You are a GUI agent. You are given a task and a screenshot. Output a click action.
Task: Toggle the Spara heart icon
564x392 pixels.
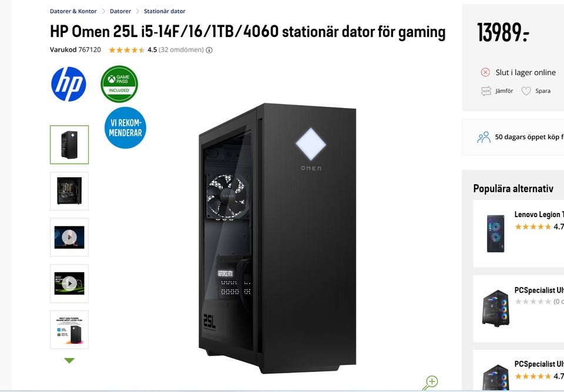[526, 91]
